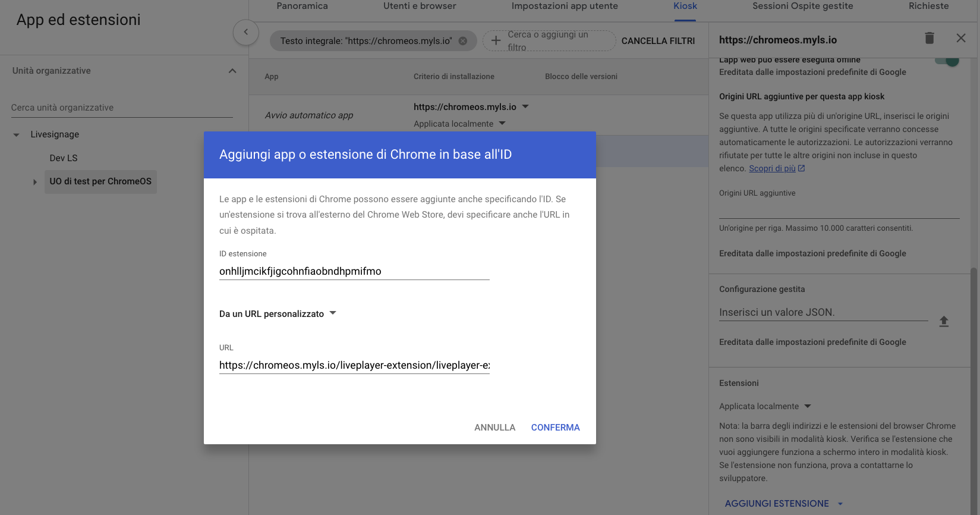Close the https://chromeos.myls.io side panel
980x515 pixels.
point(961,38)
